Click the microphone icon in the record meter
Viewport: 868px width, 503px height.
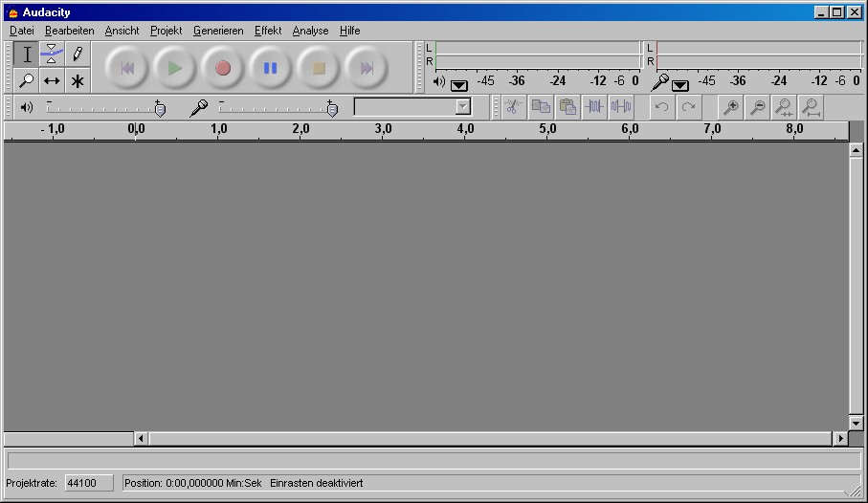660,82
